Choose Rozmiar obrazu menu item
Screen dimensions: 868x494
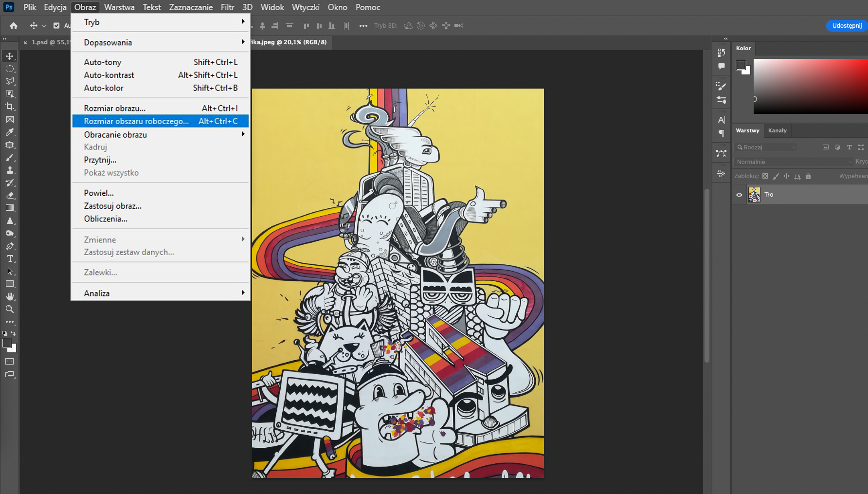(x=161, y=108)
